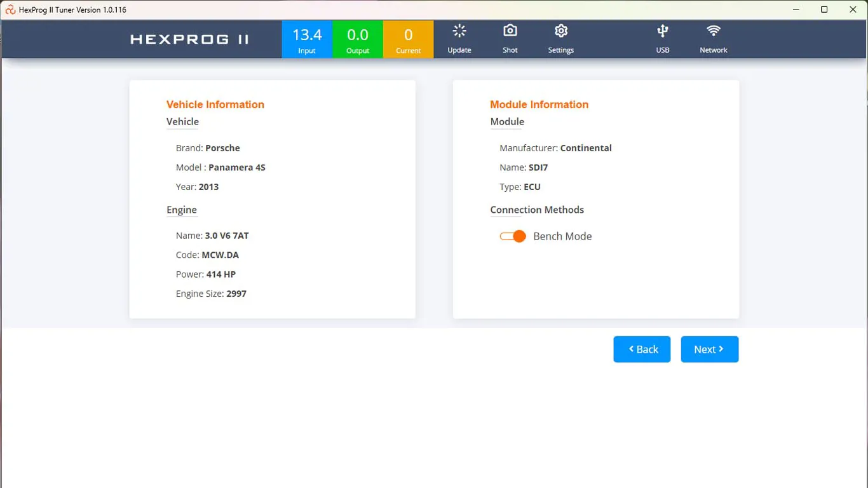Click the Update spinner icon

pyautogui.click(x=459, y=31)
